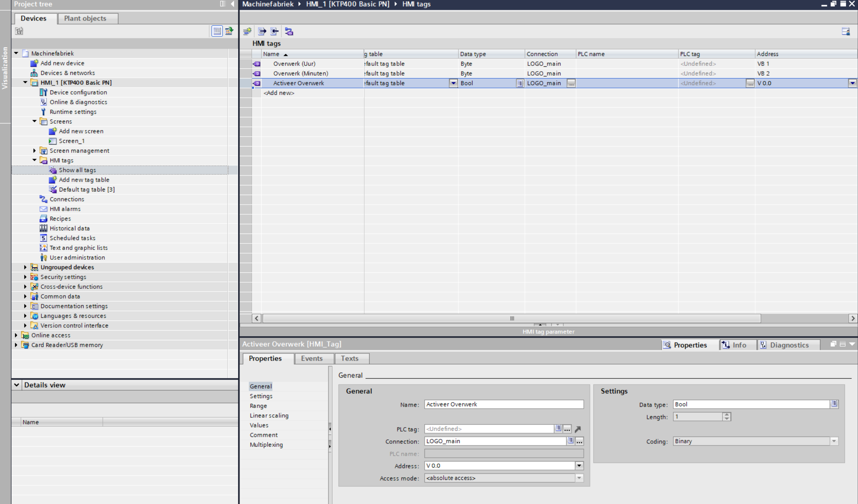The height and width of the screenshot is (504, 858).
Task: Click the add new tag row toolbar icon
Action: (247, 32)
